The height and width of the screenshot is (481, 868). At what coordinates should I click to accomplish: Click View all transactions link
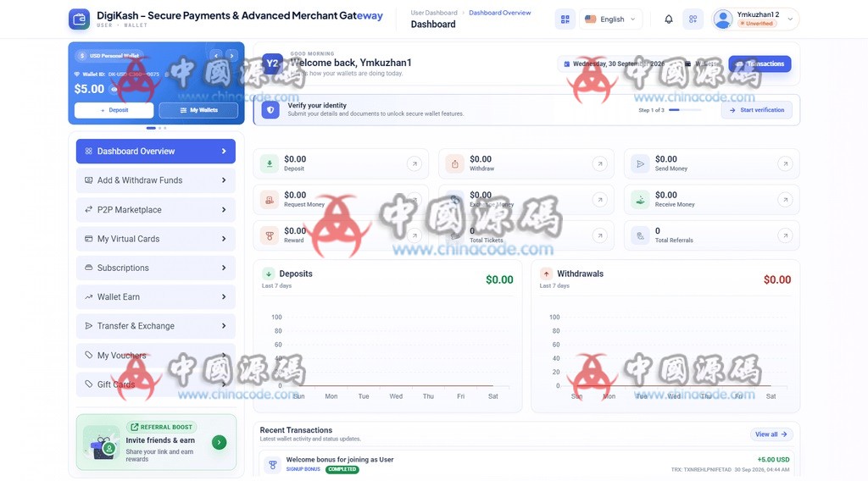[x=771, y=434]
